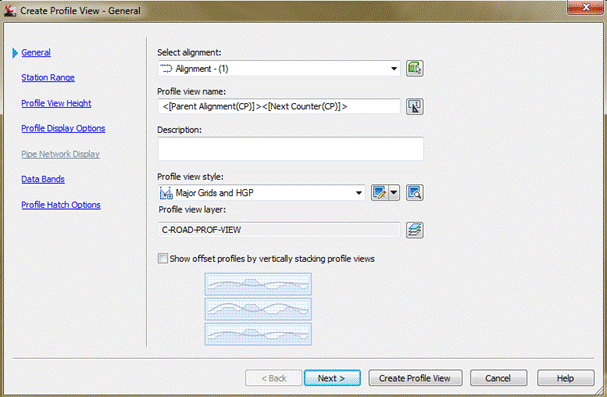The image size is (607, 397).
Task: Open Help for this dialog
Action: click(x=565, y=378)
